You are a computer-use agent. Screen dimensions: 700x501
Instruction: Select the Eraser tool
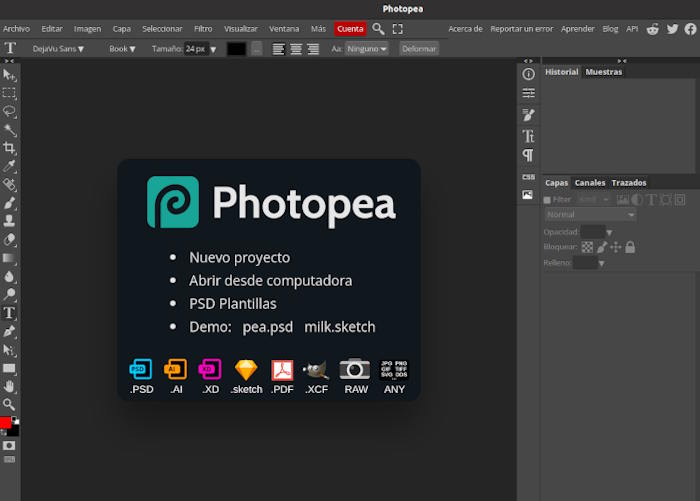coord(9,239)
